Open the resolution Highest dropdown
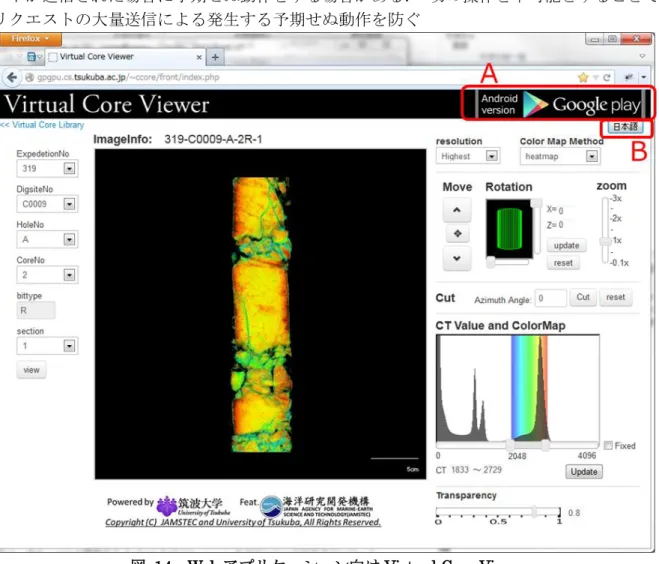659x564 pixels. pos(468,156)
